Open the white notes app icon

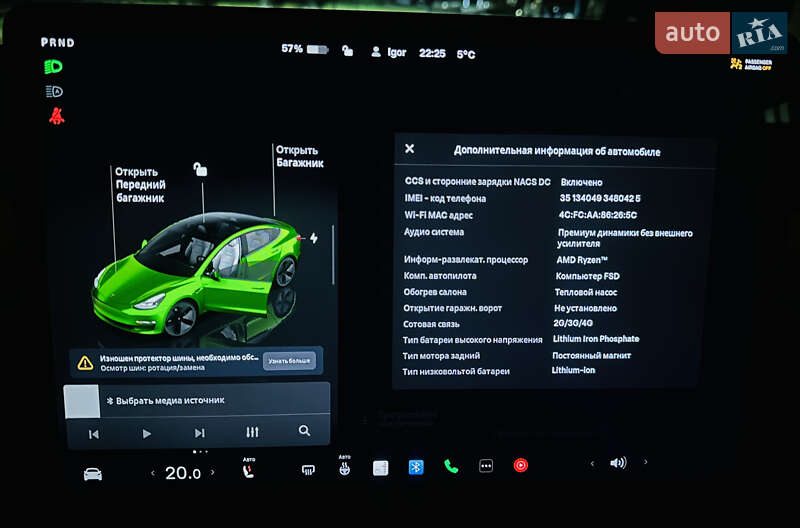[381, 468]
